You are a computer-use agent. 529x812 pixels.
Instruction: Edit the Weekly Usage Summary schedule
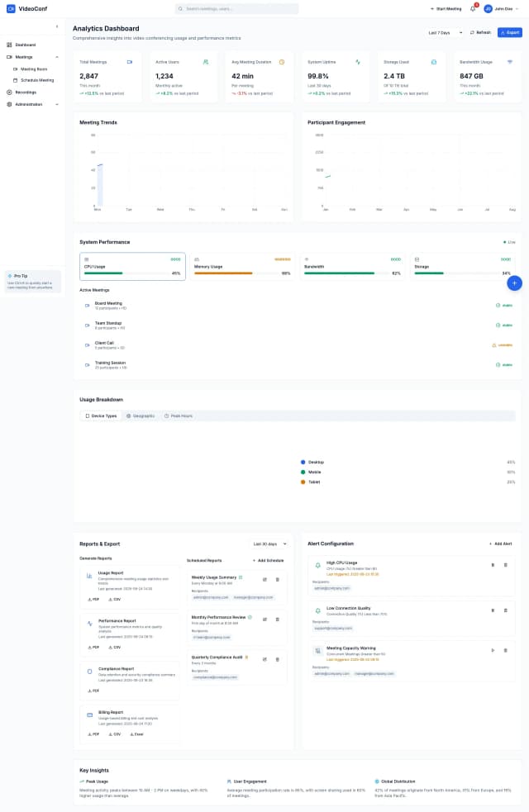(264, 579)
